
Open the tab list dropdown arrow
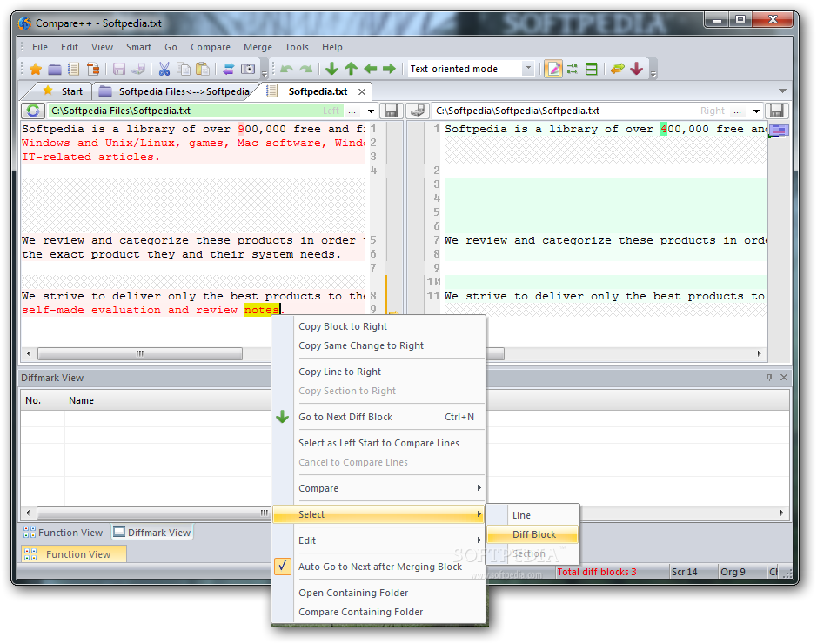(782, 91)
